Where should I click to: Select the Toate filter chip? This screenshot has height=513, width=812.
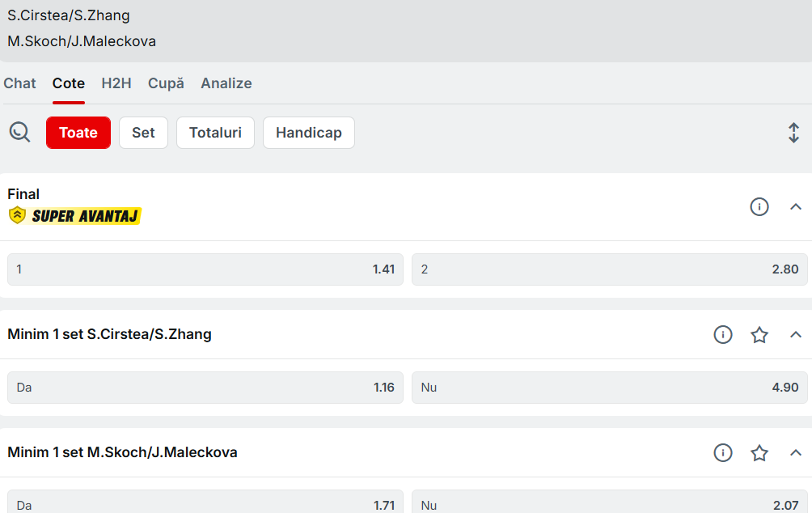click(x=78, y=133)
